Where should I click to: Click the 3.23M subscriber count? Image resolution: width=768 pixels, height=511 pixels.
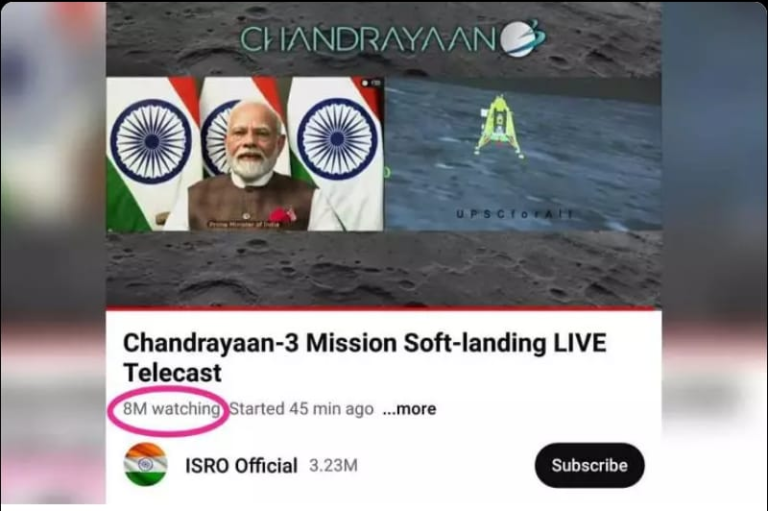[333, 465]
